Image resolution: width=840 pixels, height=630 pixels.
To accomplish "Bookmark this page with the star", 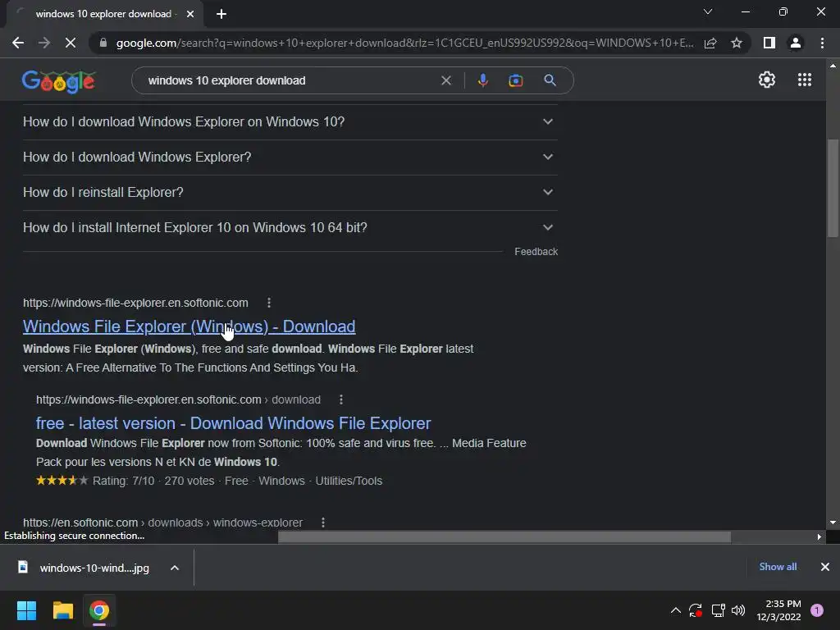I will click(x=737, y=43).
